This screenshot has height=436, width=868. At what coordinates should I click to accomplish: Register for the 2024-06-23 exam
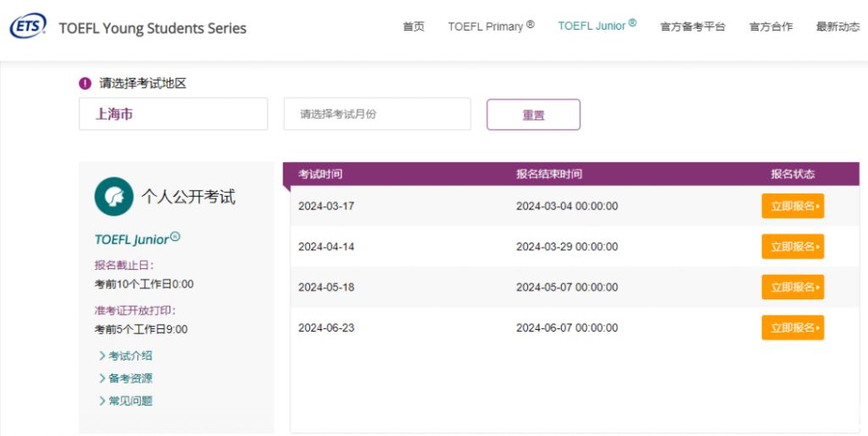[793, 327]
